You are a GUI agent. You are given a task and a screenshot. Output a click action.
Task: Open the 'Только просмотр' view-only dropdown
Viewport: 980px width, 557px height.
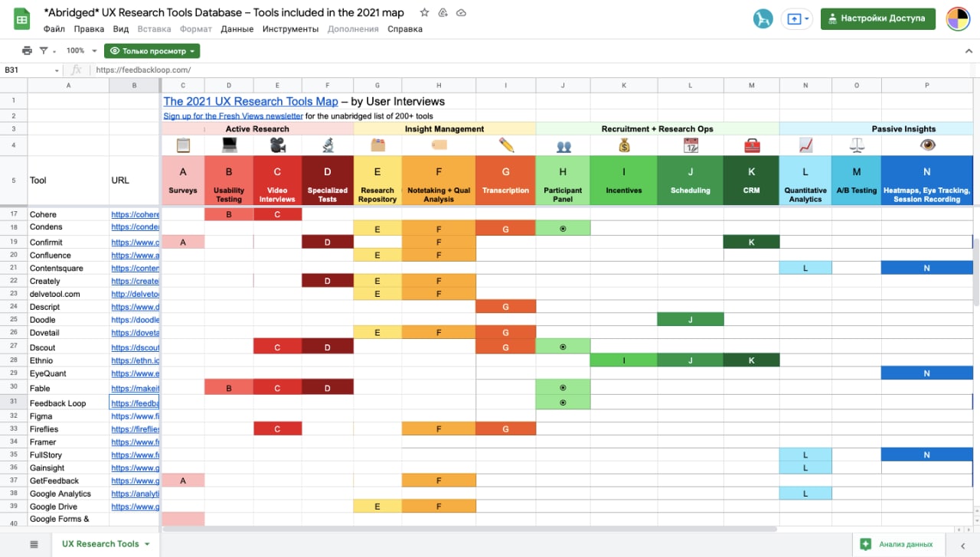pos(152,51)
